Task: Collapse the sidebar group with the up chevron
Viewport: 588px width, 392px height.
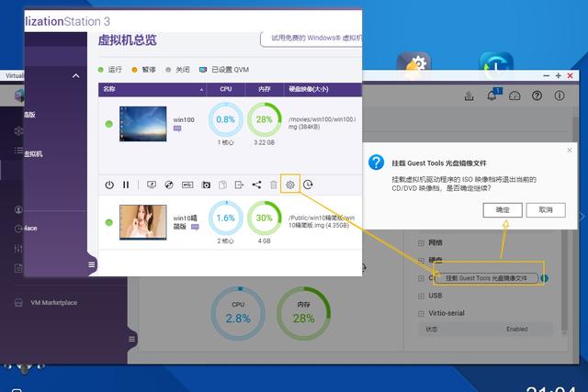Action: [75, 76]
